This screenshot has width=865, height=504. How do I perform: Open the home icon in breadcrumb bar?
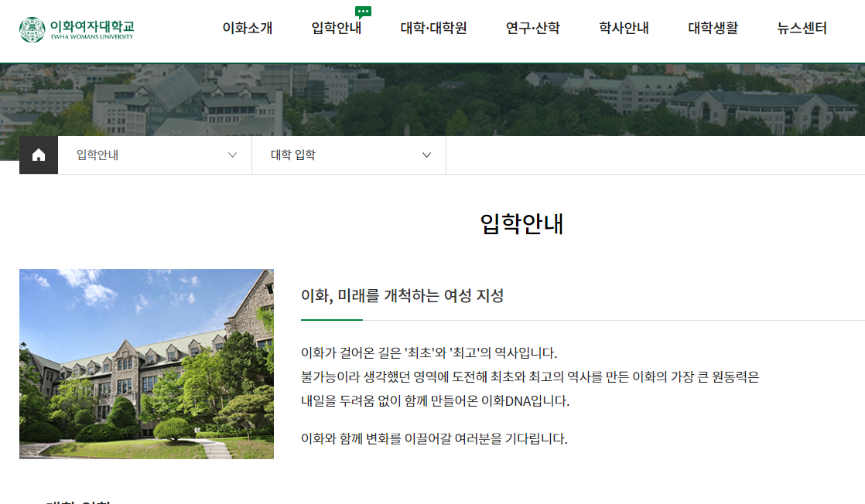tap(39, 155)
